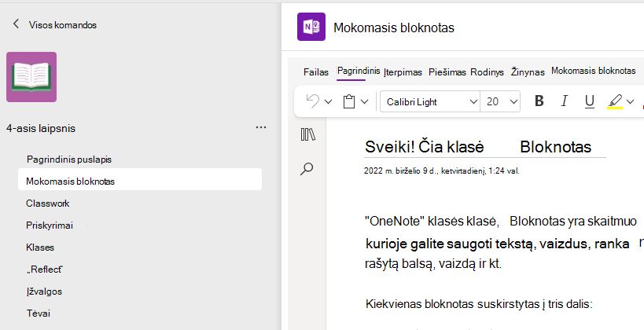
Task: Go back to Visos komandos
Action: click(x=54, y=24)
